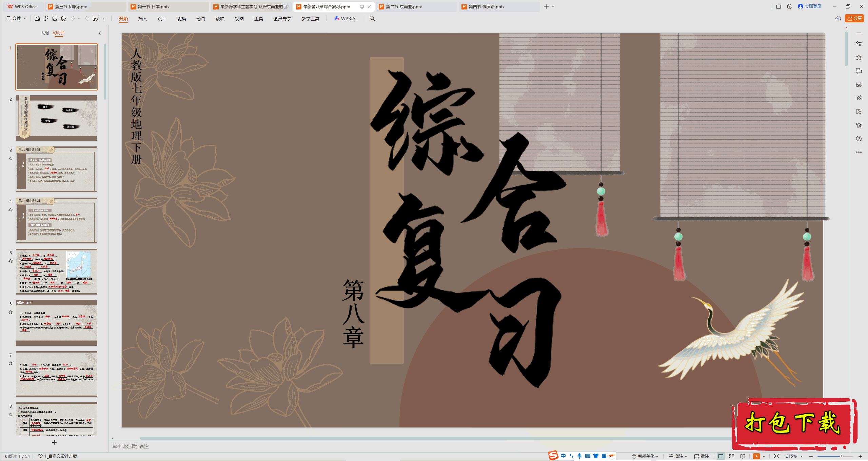Image resolution: width=868 pixels, height=461 pixels.
Task: Click the orange 分享 share button
Action: click(854, 18)
